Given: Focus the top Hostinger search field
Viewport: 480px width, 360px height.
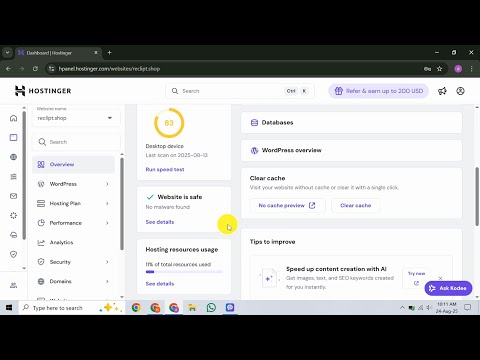Looking at the screenshot, I should point(240,91).
